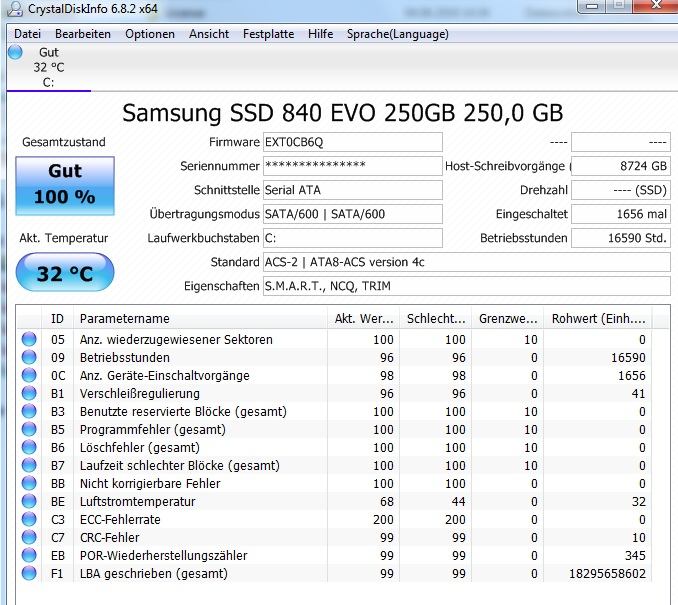Click status orb for Verschleißregulierung row
This screenshot has width=678, height=605.
click(x=29, y=393)
